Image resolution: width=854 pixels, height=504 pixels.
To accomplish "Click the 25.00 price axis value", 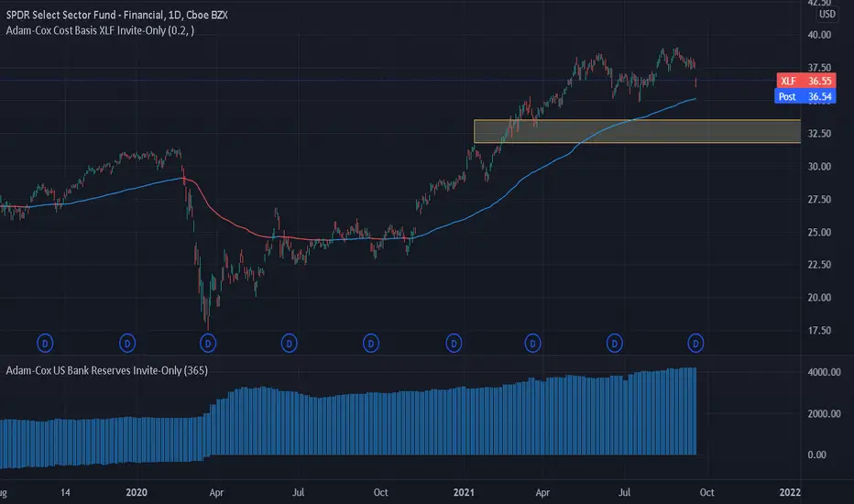I will [819, 232].
